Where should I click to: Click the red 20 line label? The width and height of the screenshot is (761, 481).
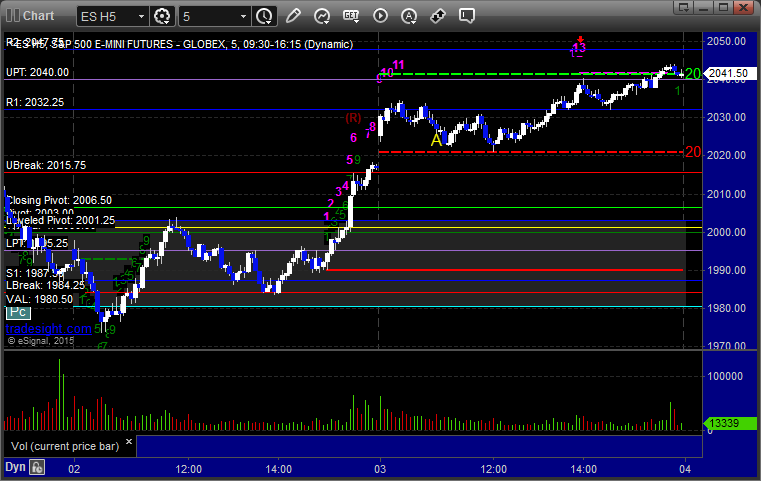tap(693, 152)
